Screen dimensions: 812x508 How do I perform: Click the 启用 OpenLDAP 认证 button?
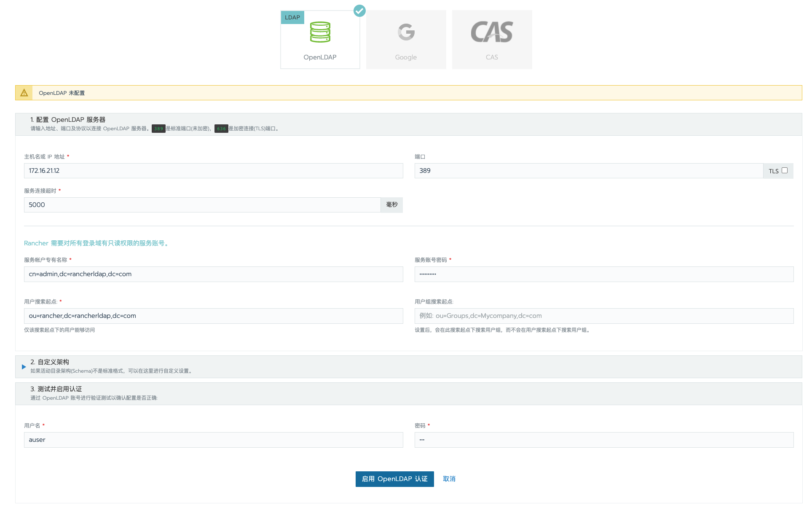395,479
